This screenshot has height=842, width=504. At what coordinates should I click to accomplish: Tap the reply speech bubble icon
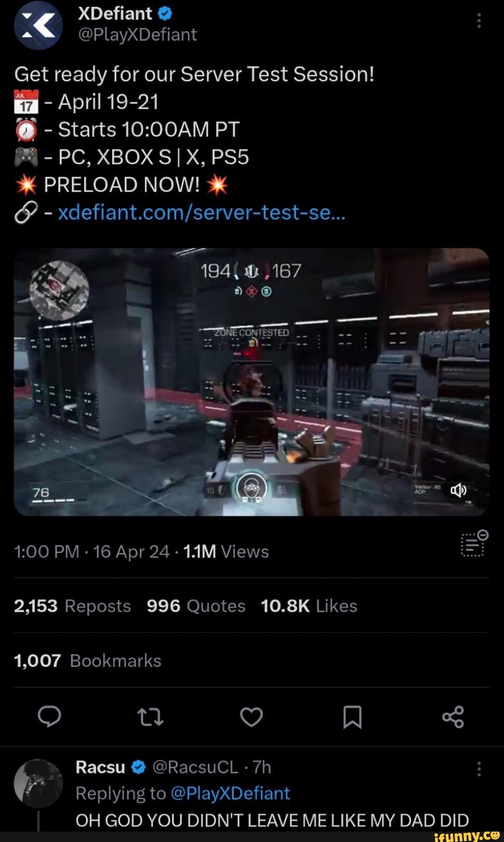[x=50, y=717]
